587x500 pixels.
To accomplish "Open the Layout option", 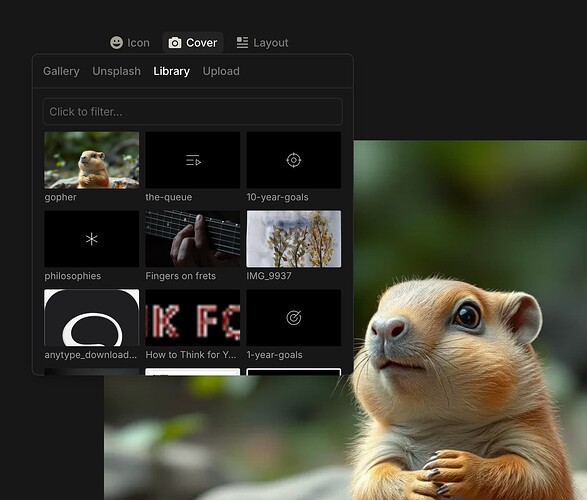I will pos(262,43).
